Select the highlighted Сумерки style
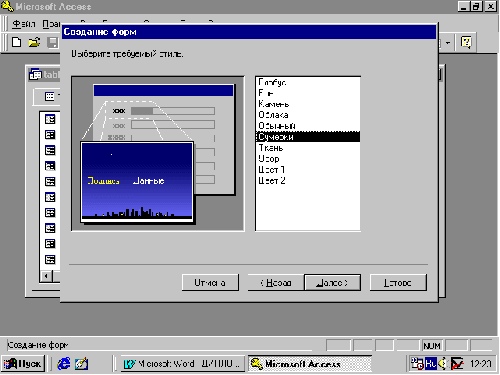The width and height of the screenshot is (500, 375). 308,137
